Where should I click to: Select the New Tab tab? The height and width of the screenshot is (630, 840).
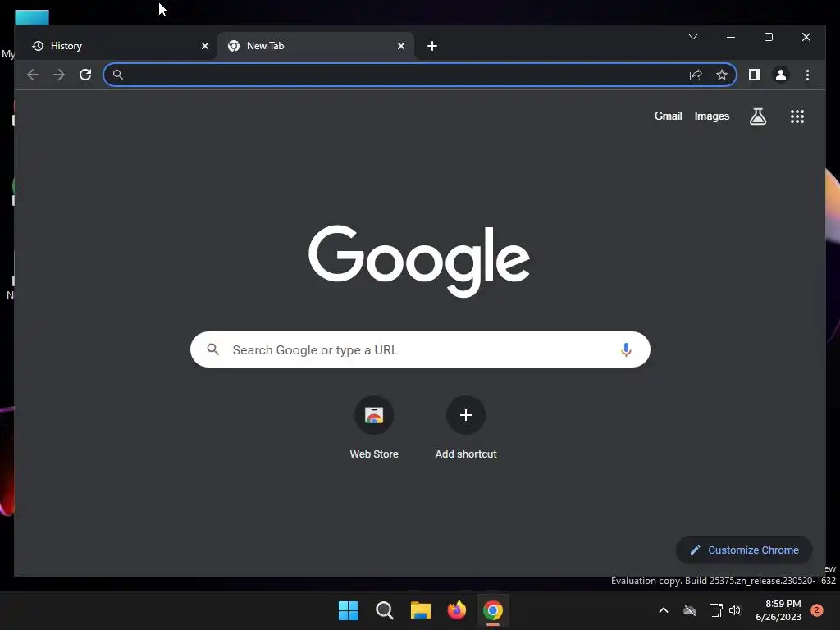click(x=315, y=46)
